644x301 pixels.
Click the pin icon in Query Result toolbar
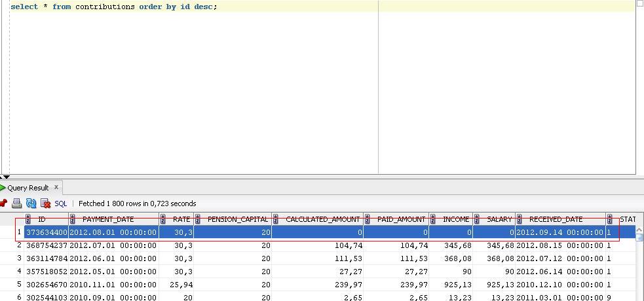[x=3, y=203]
